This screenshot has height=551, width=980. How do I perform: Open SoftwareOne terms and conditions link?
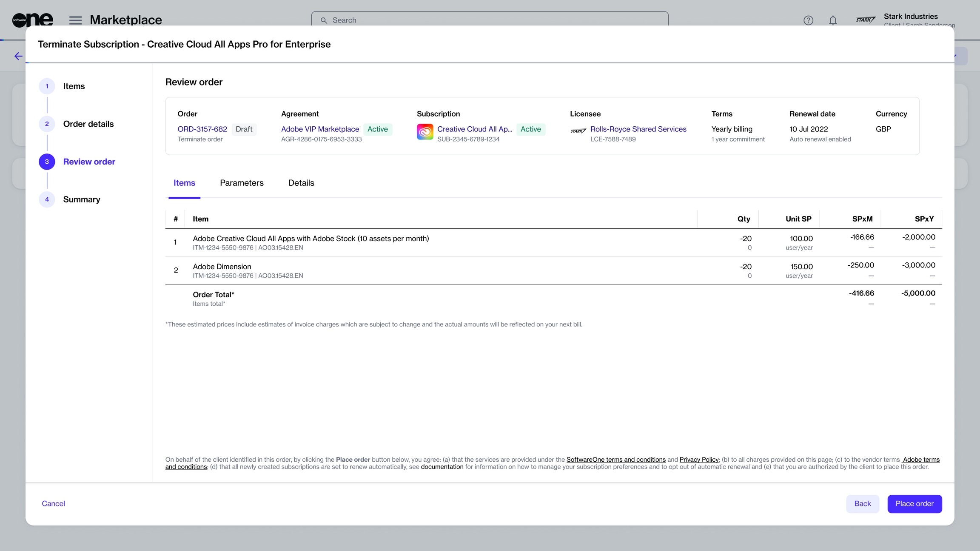tap(615, 460)
